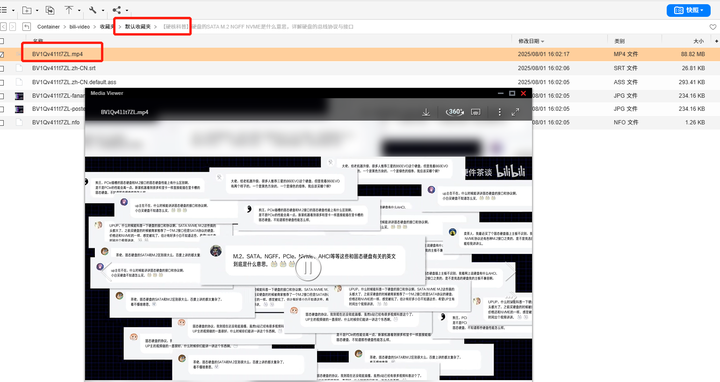Click the poster JPG thumbnail icon

[19, 109]
